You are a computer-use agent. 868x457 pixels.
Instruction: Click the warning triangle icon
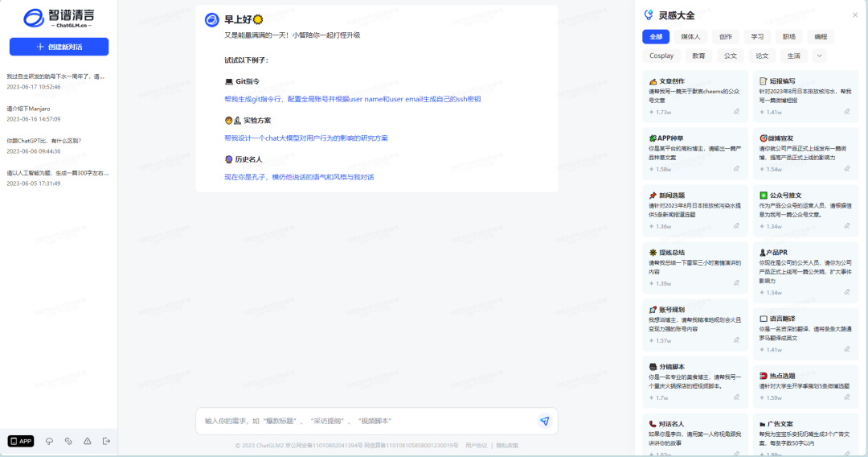88,441
